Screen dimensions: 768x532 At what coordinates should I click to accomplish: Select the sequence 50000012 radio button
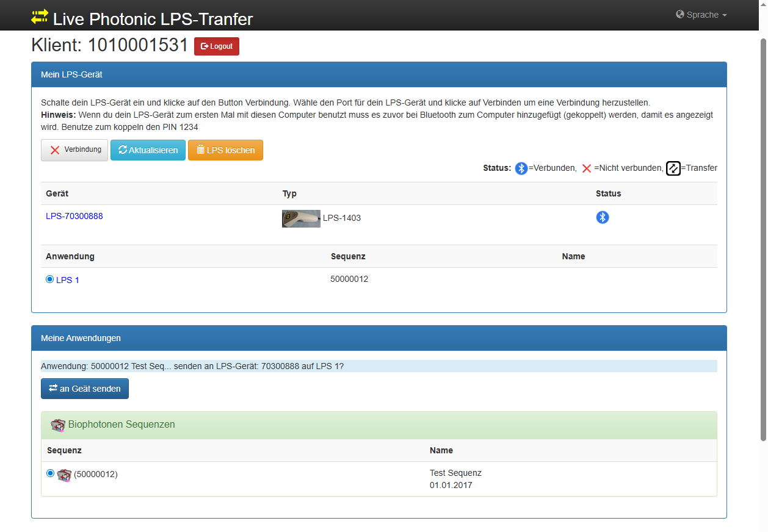point(50,473)
